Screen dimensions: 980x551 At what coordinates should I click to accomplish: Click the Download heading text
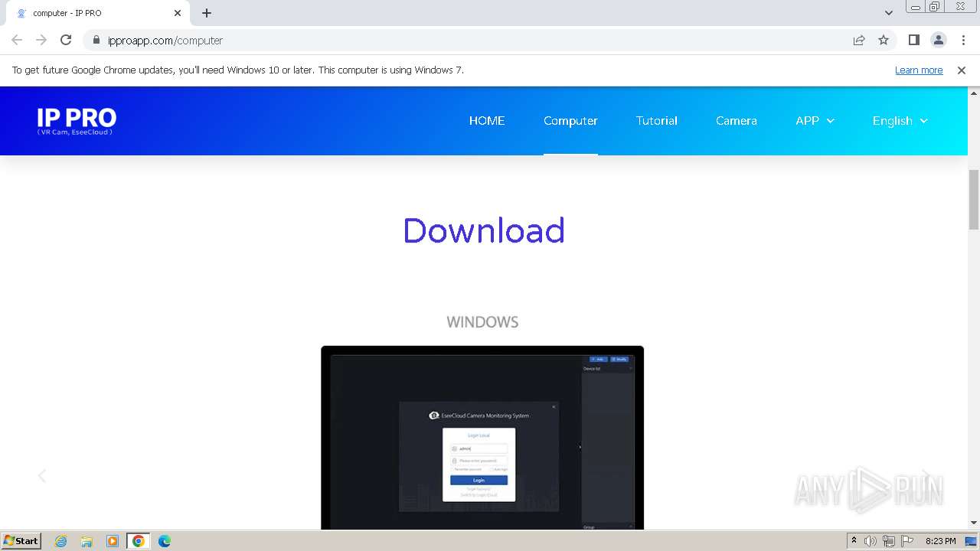click(x=484, y=230)
